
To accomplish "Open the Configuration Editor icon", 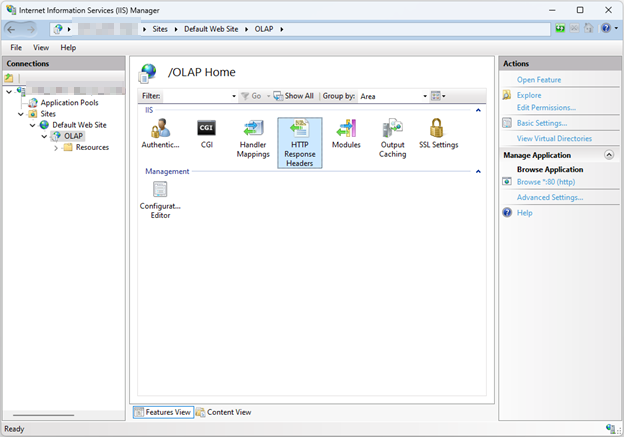I will pyautogui.click(x=160, y=190).
